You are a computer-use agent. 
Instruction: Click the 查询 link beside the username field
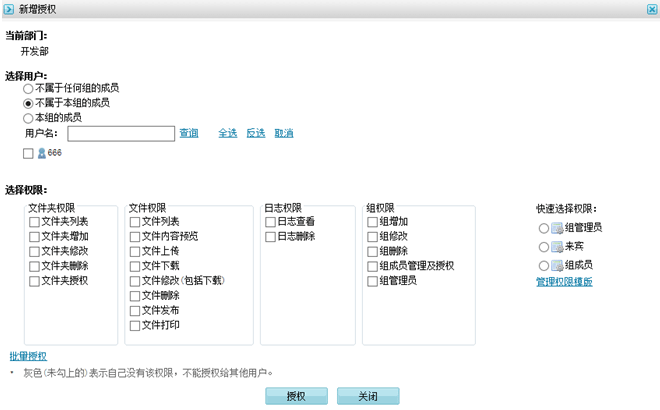point(189,133)
